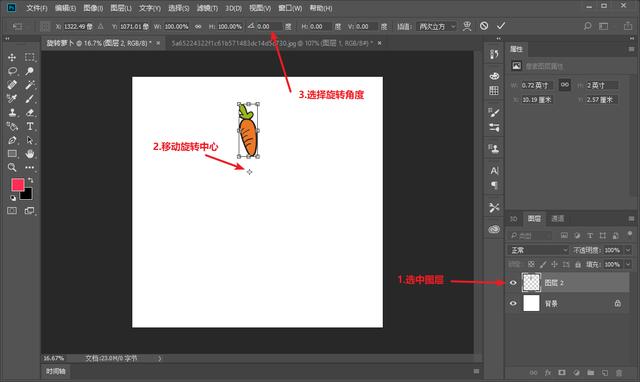Image resolution: width=640 pixels, height=382 pixels.
Task: Click the 时间轴 timeline panel tab
Action: click(x=56, y=371)
